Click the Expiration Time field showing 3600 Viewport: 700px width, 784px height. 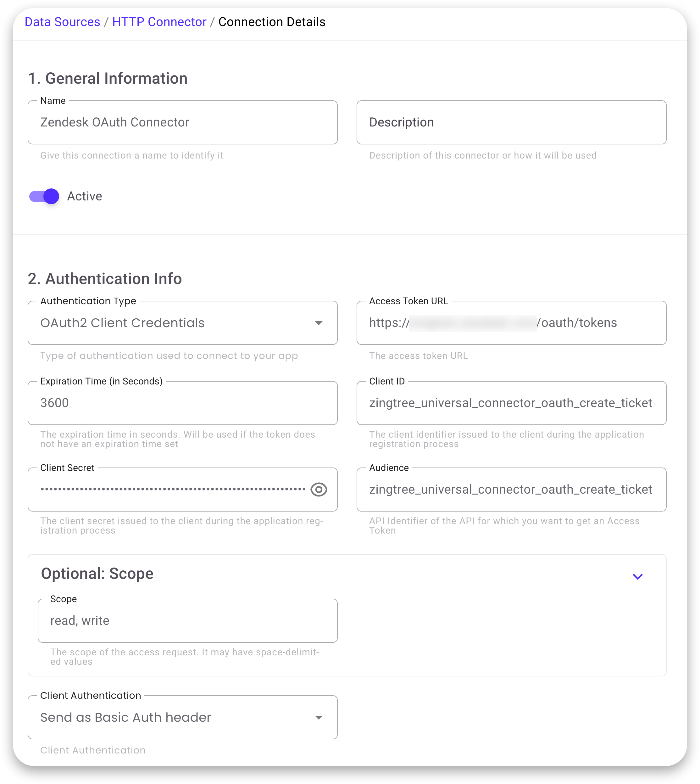[x=183, y=403]
